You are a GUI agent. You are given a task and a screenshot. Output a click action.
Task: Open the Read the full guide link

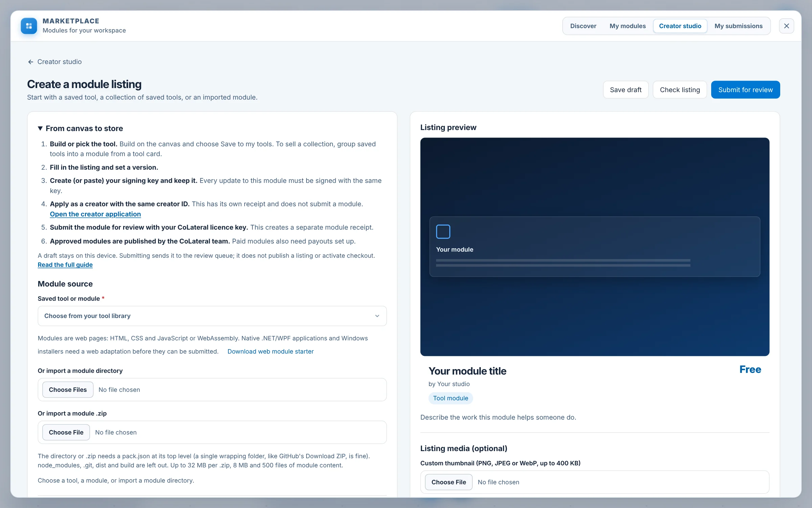(65, 264)
